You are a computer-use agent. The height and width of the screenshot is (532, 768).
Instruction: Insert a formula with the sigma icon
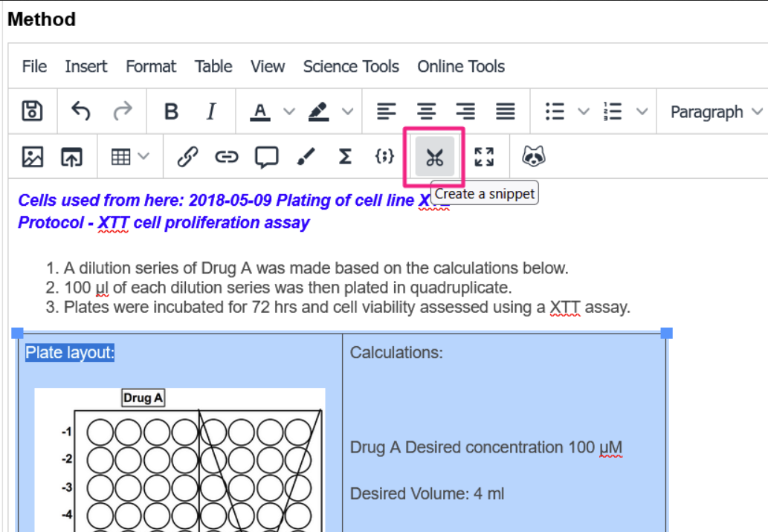point(345,157)
